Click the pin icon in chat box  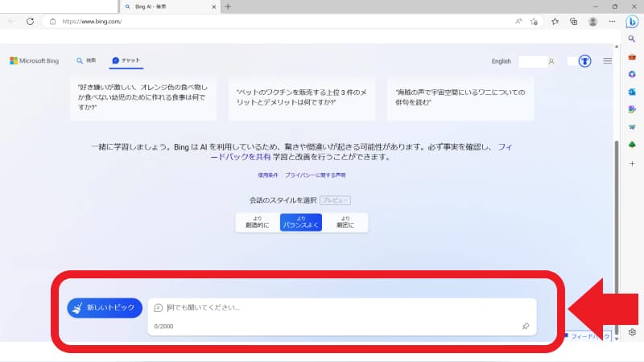coord(526,327)
